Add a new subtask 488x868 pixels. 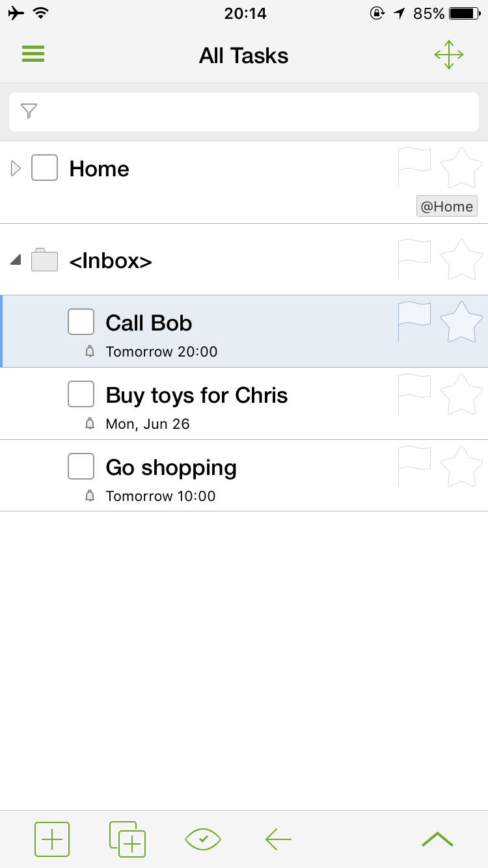pyautogui.click(x=128, y=839)
